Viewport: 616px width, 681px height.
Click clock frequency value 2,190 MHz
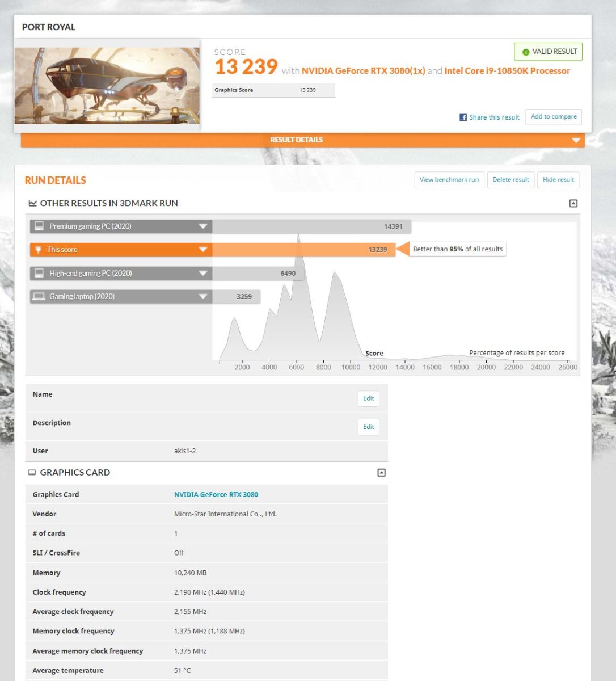(x=209, y=592)
